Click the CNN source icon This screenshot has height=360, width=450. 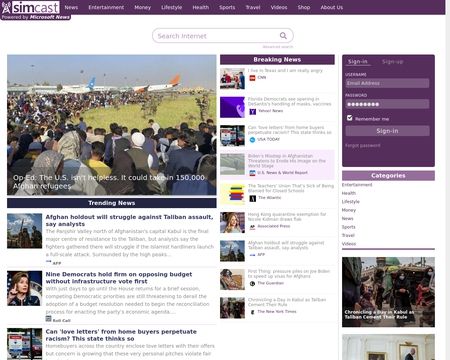click(x=252, y=78)
